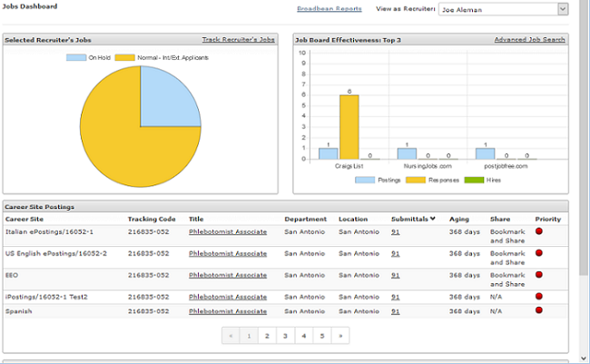Go to previous page using « arrow
590x364 pixels.
pos(231,335)
